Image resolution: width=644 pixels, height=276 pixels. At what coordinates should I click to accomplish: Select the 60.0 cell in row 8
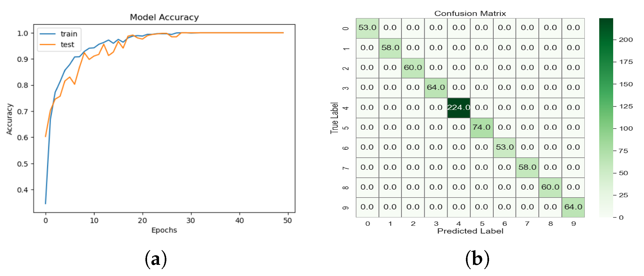point(550,187)
